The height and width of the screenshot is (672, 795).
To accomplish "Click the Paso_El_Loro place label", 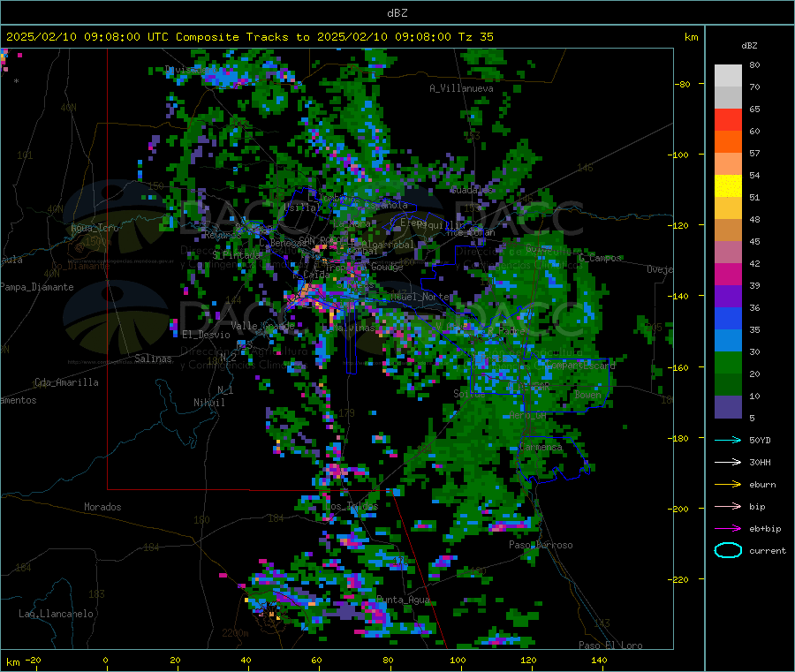I will coord(610,646).
